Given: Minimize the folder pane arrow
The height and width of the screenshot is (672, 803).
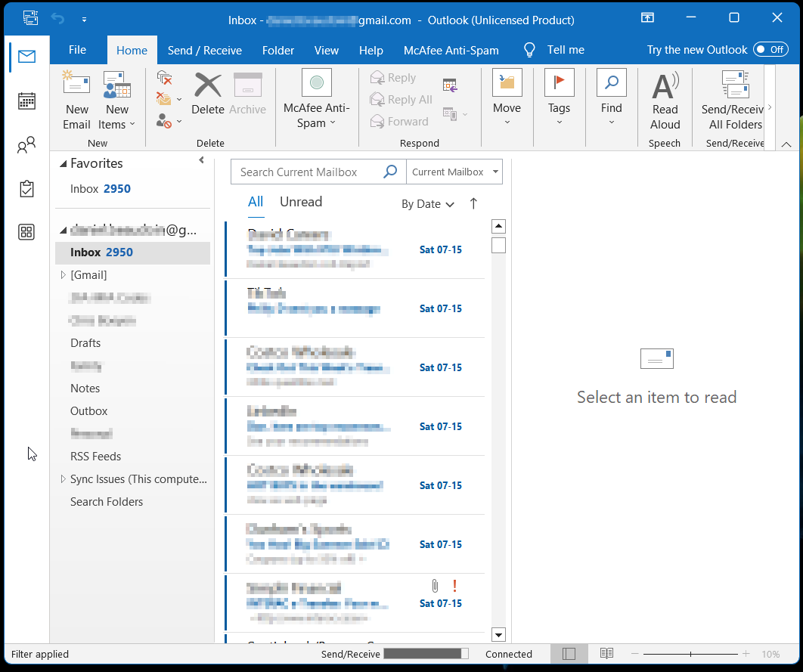Looking at the screenshot, I should [201, 160].
